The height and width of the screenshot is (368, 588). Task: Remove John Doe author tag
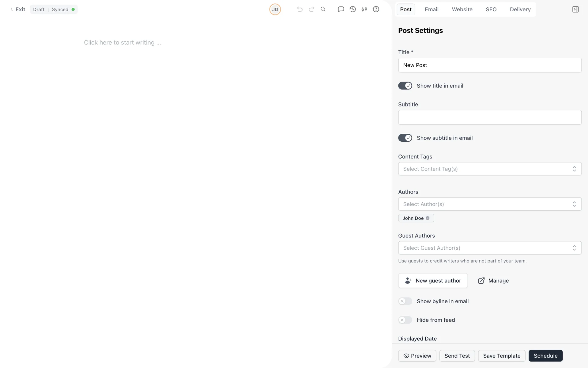point(428,218)
